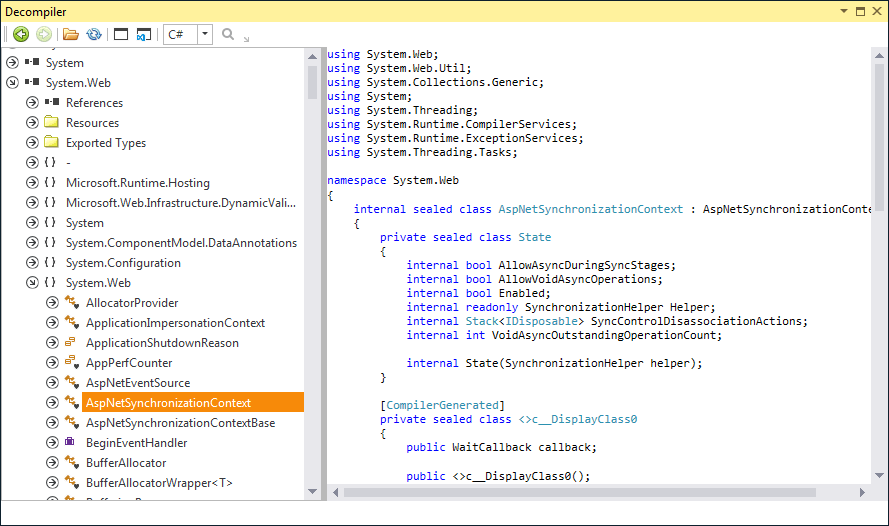Expand the Microsoft.Runtime.Hosting namespace
Viewport: 889px width, 526px height.
pyautogui.click(x=32, y=183)
